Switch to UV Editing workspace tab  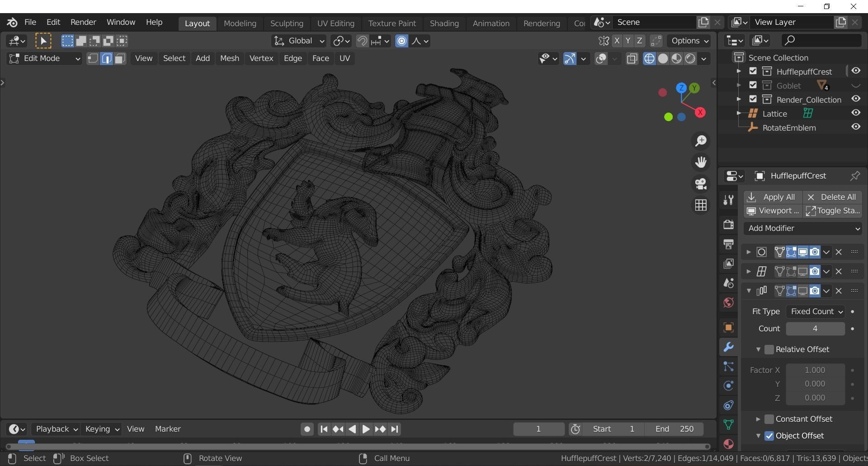pyautogui.click(x=335, y=24)
